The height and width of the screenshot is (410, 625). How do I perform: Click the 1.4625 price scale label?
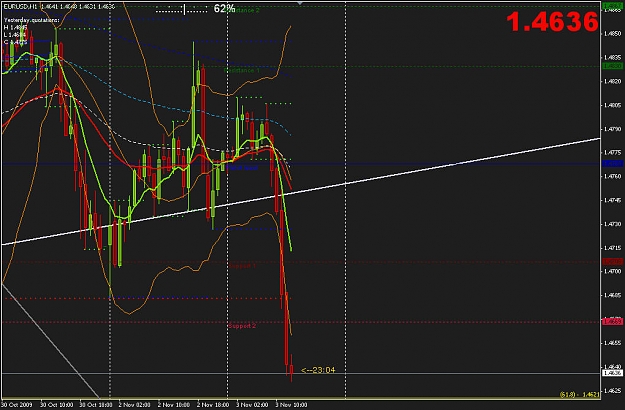(x=612, y=390)
